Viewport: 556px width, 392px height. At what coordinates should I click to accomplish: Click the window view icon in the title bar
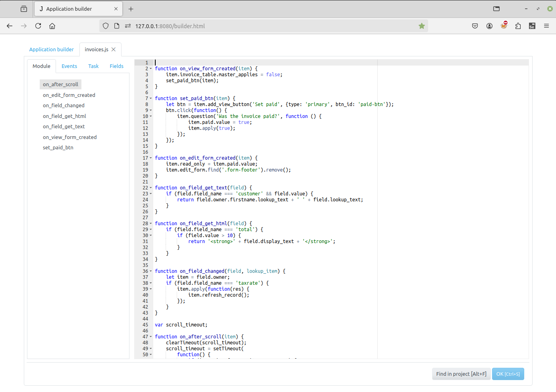pyautogui.click(x=496, y=9)
